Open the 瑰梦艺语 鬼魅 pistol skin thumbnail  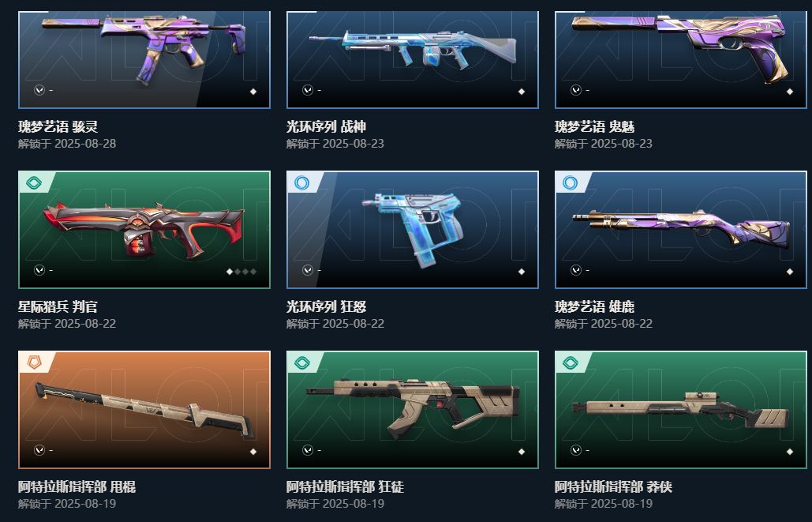(x=680, y=59)
